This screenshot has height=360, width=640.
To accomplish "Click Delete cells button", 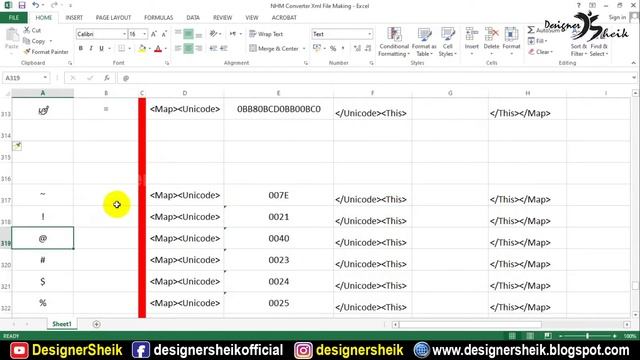I will [x=491, y=42].
